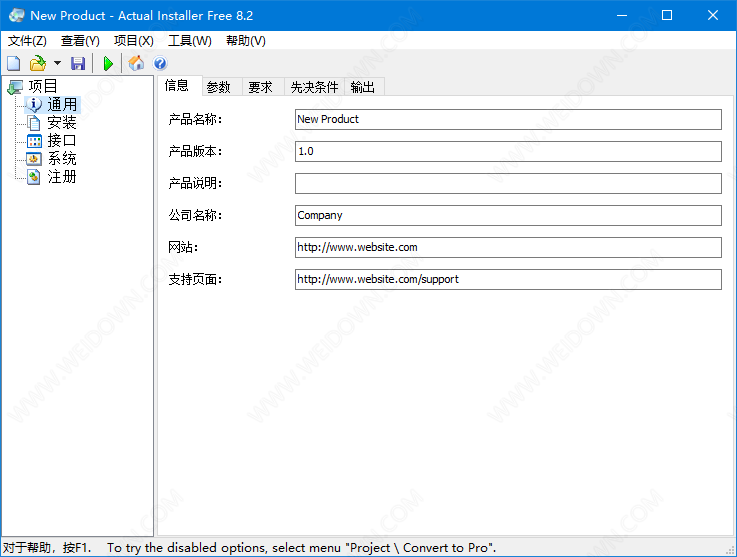Open project with the folder icon

[x=38, y=63]
